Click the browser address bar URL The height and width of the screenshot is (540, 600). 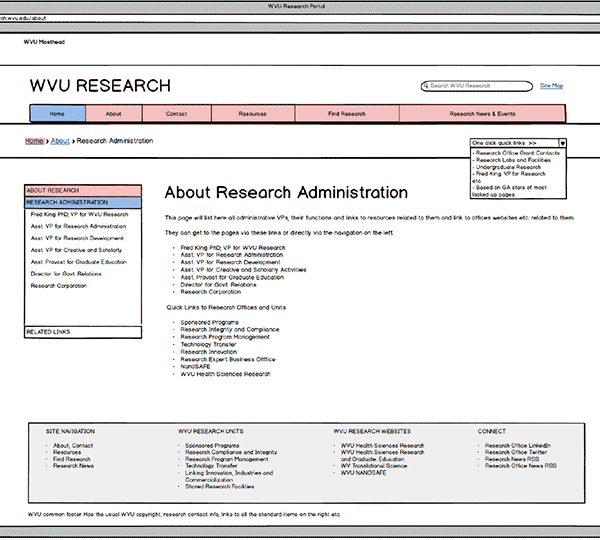point(23,18)
